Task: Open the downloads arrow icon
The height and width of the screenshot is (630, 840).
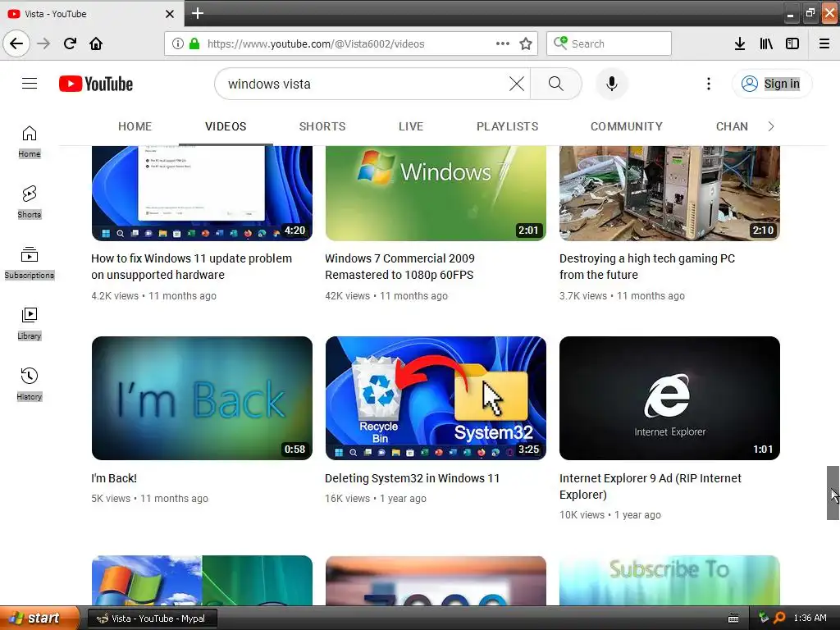Action: tap(740, 43)
